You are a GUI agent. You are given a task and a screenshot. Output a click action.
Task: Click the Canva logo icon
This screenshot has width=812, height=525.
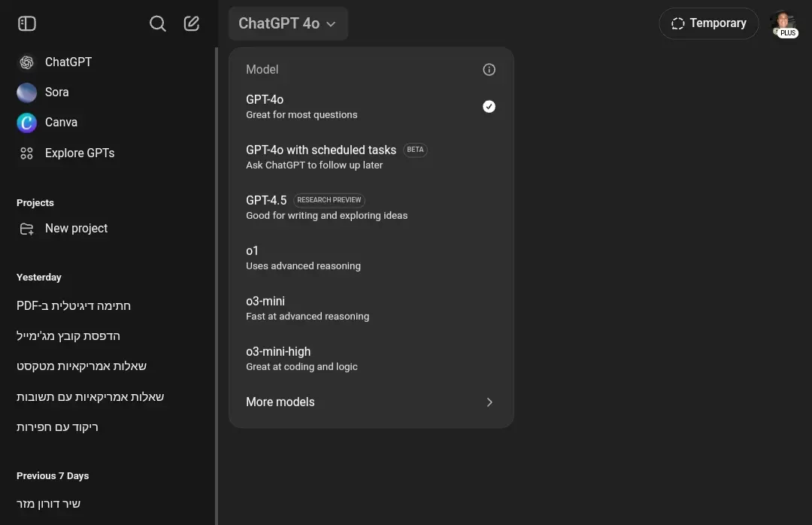26,123
